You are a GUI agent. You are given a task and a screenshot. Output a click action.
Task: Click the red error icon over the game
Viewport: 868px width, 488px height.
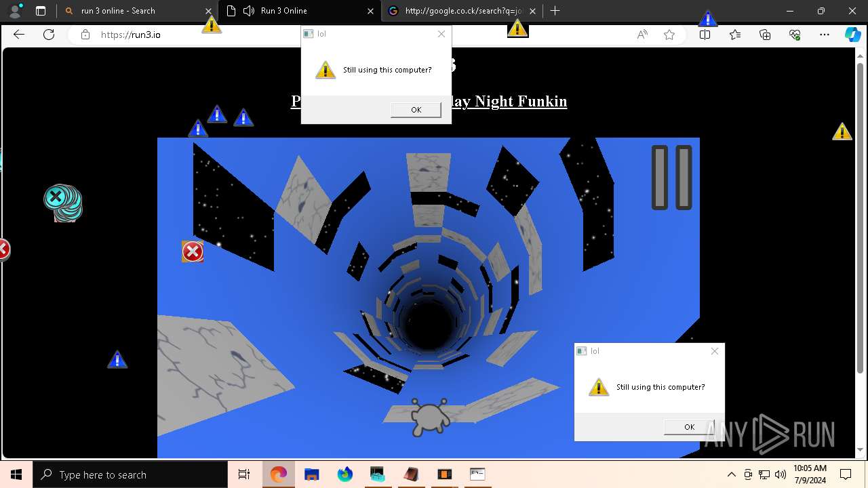pyautogui.click(x=193, y=251)
